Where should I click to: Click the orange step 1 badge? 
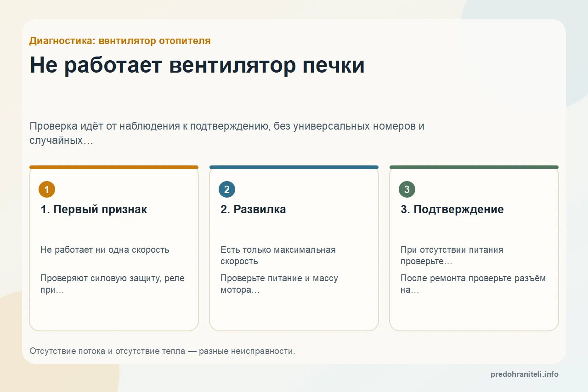(x=47, y=189)
